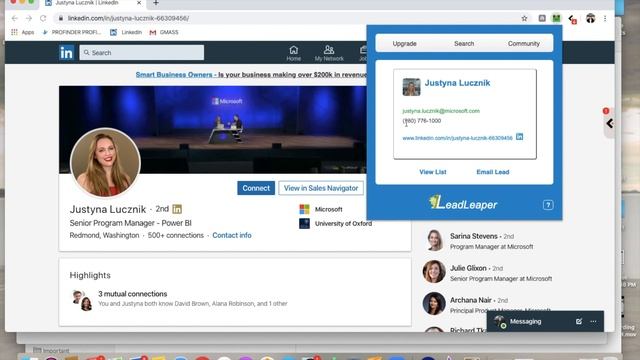Click LinkedIn Premium badge beside 2nd
The width and height of the screenshot is (640, 360).
pos(177,209)
